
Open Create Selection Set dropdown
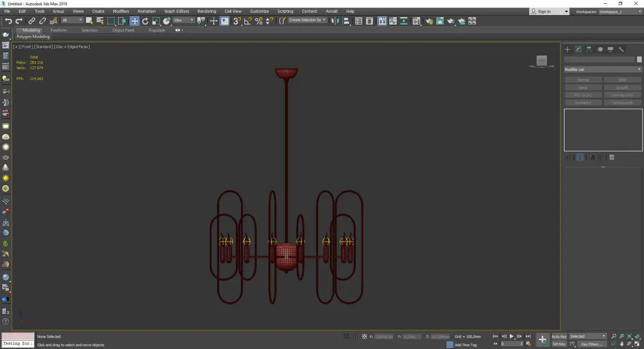308,20
